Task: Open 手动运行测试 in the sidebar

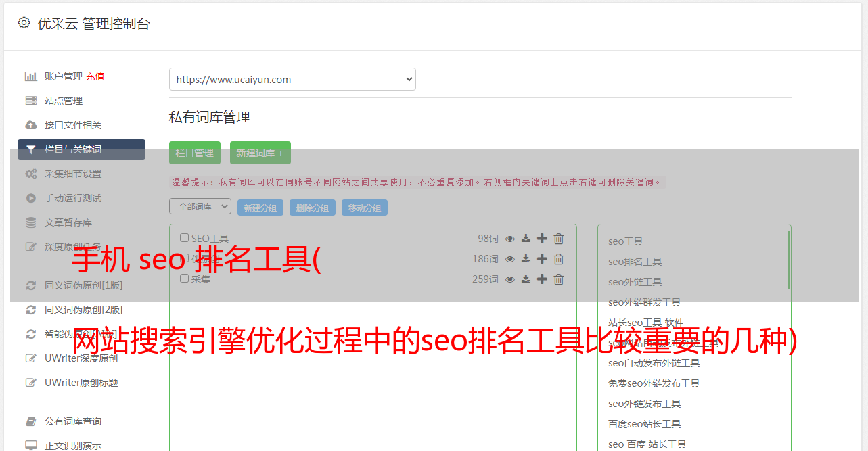Action: pos(73,198)
